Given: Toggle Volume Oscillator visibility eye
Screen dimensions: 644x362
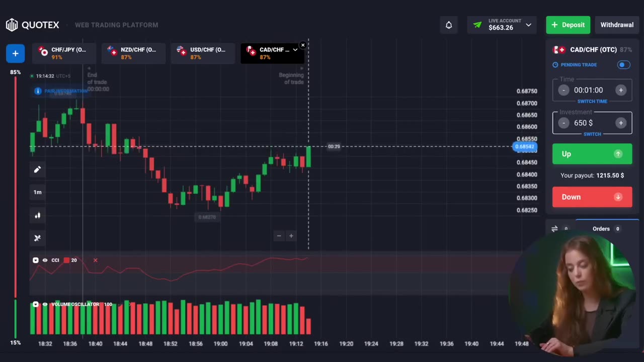Looking at the screenshot, I should pos(45,304).
